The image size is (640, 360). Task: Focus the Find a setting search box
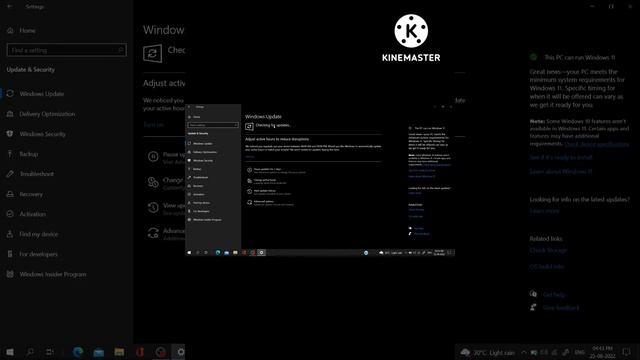click(67, 50)
